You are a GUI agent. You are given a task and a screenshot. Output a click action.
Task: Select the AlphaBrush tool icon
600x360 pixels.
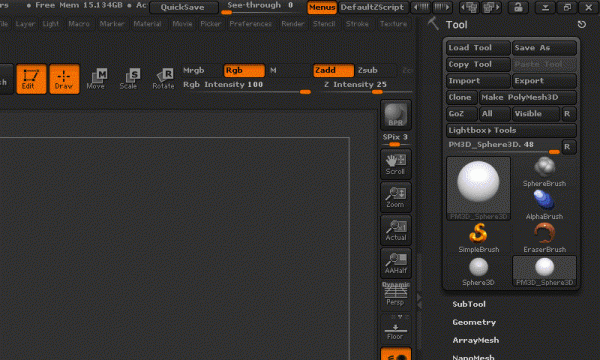tap(544, 205)
